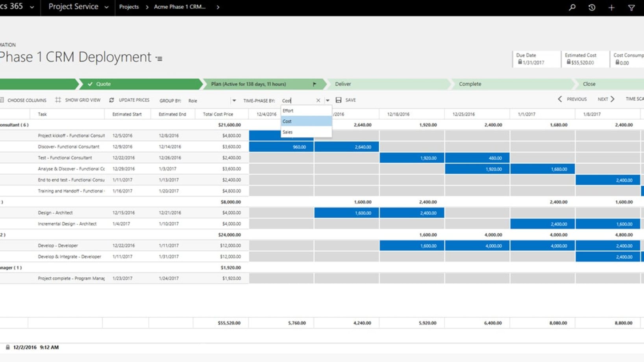Image resolution: width=644 pixels, height=362 pixels.
Task: Click the Show Grid View icon
Action: click(x=58, y=100)
